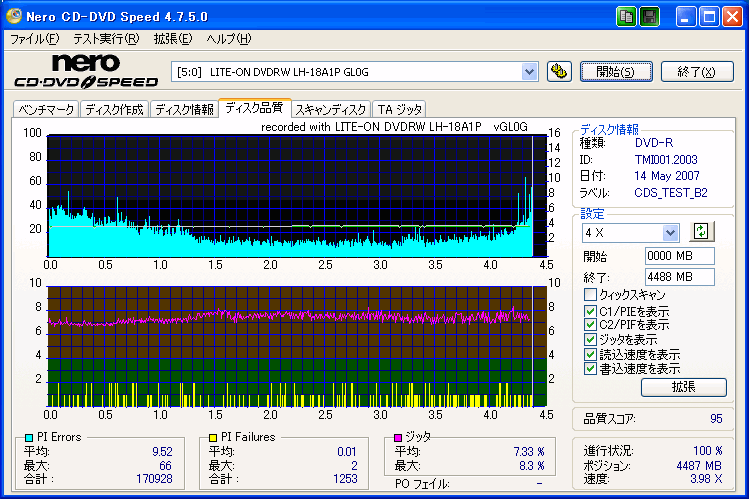Click the PI Failures average 0.01
The image size is (749, 499).
347,452
